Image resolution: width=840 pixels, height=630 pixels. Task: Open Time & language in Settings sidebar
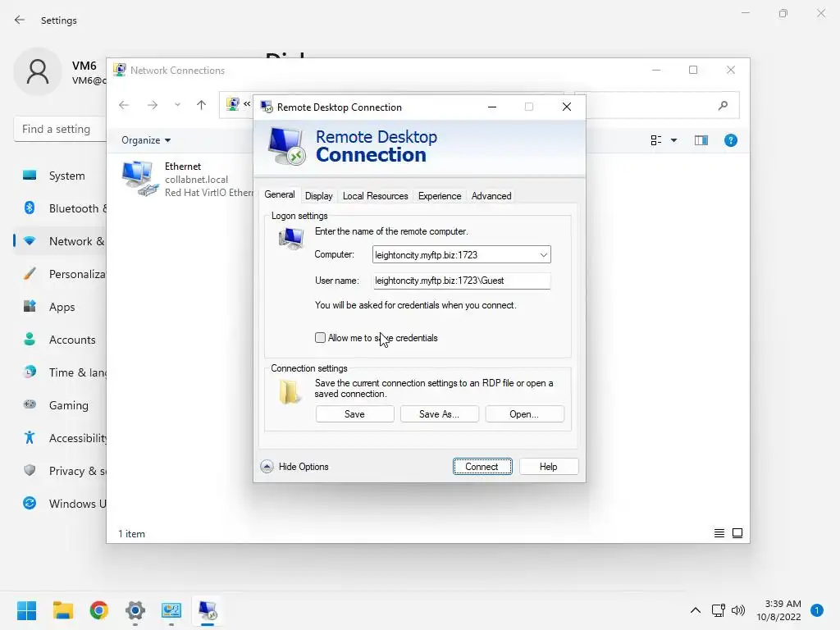(60, 372)
